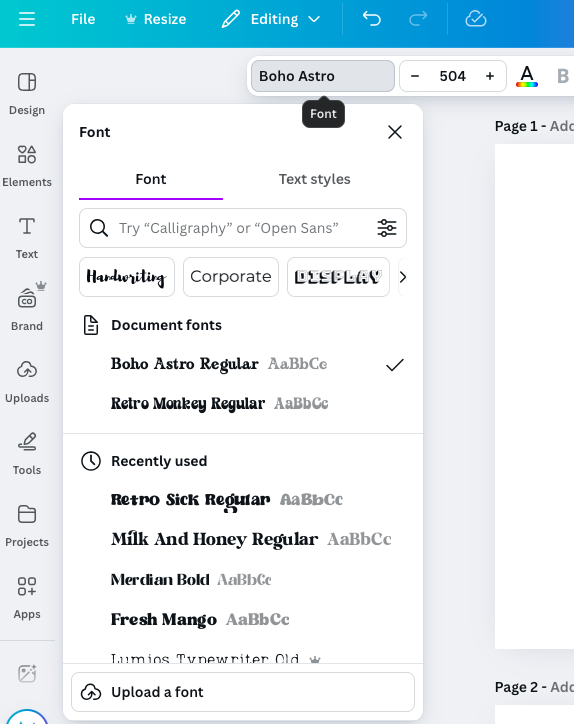
Task: Click Upload a font button
Action: click(243, 692)
